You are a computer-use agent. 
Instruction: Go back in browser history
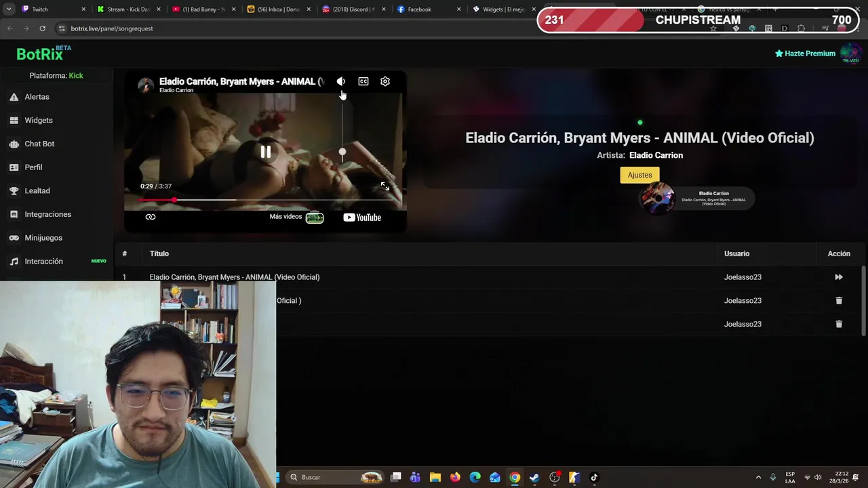[x=9, y=28]
